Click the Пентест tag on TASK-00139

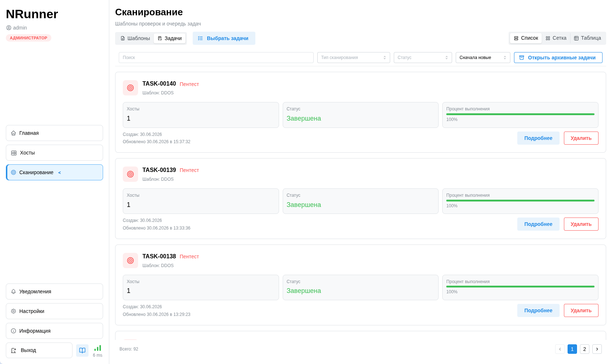pos(189,170)
